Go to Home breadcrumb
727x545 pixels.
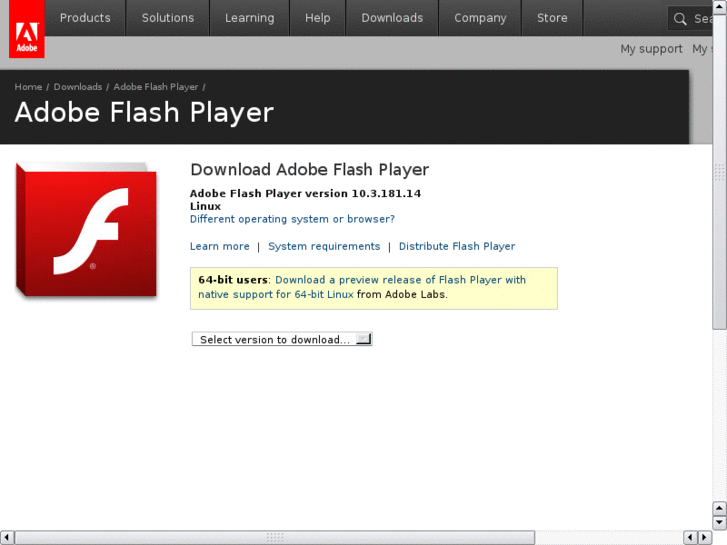tap(28, 87)
